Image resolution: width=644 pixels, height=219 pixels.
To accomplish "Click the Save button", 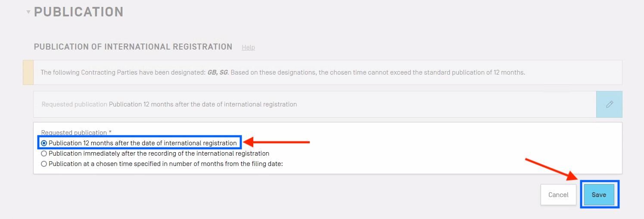I will pos(599,195).
